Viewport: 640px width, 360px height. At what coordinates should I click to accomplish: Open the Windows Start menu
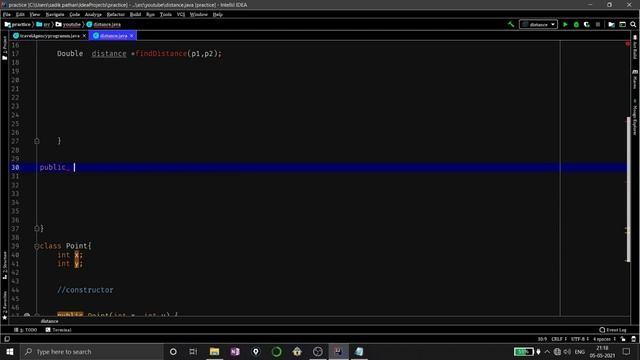(x=9, y=351)
